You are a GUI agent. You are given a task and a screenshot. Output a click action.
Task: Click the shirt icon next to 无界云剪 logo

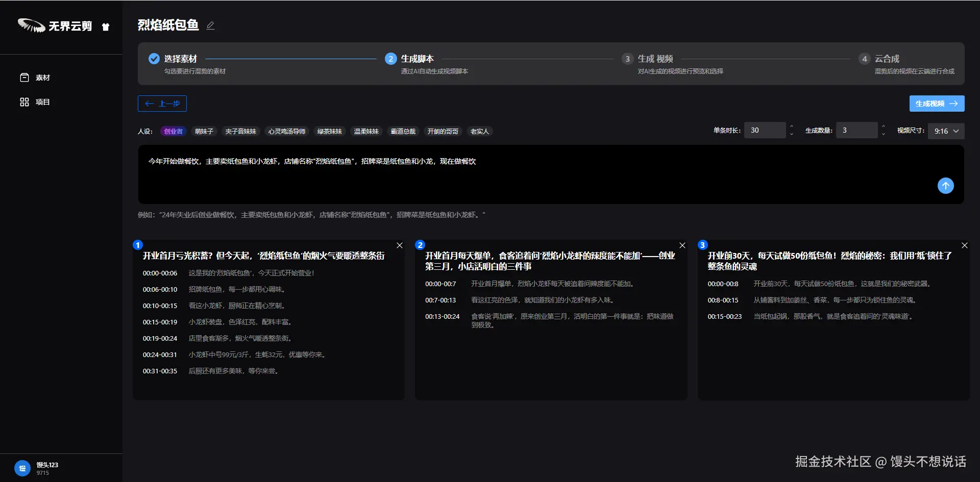[x=106, y=27]
